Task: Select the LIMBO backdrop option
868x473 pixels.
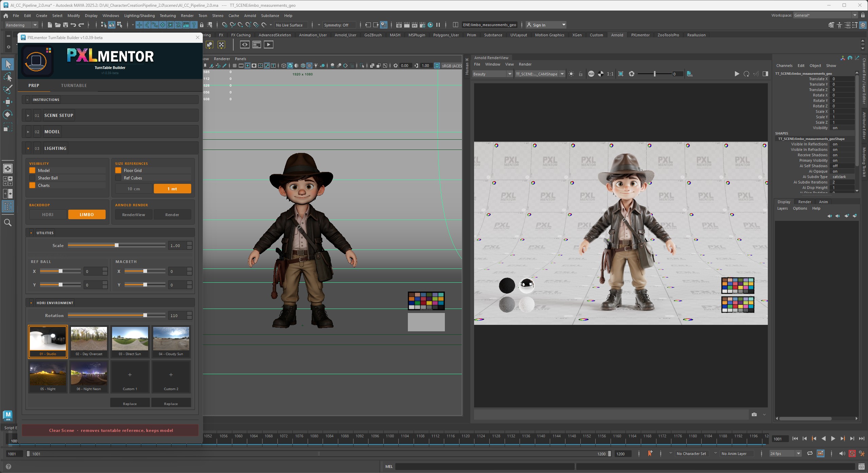Action: [87, 214]
